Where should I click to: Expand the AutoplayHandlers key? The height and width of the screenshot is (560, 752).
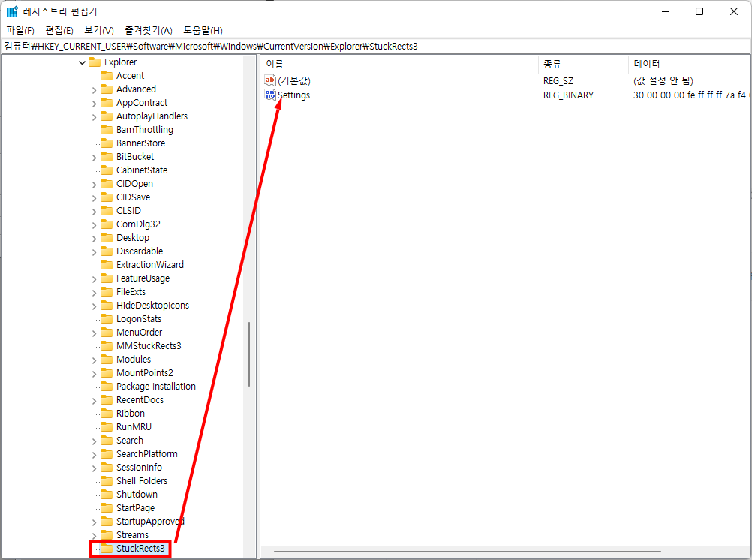94,116
